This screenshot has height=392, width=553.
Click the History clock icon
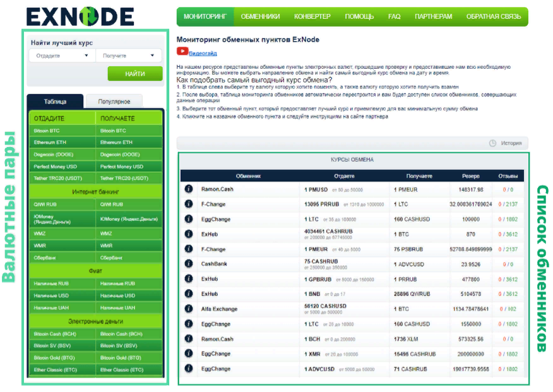click(x=492, y=143)
